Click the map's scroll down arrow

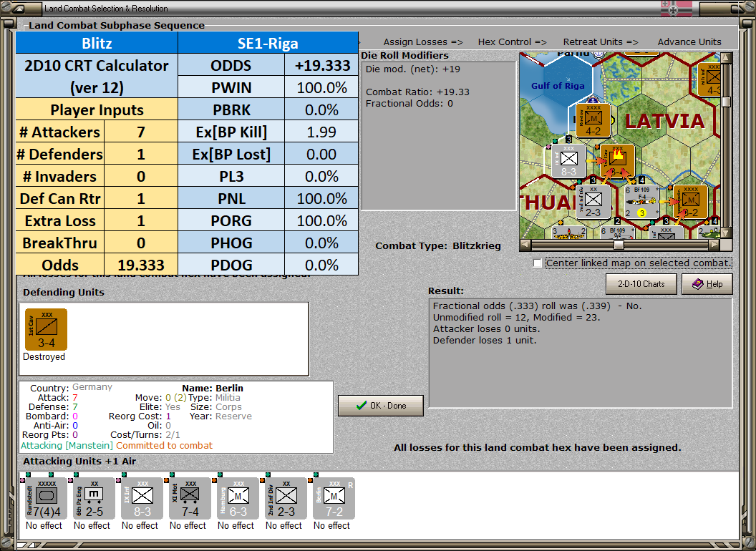pyautogui.click(x=726, y=233)
